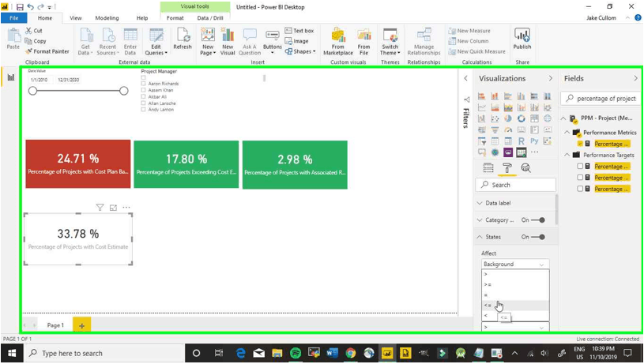Check the Aaron Richards slicer box
The image size is (644, 364).
pos(143,84)
